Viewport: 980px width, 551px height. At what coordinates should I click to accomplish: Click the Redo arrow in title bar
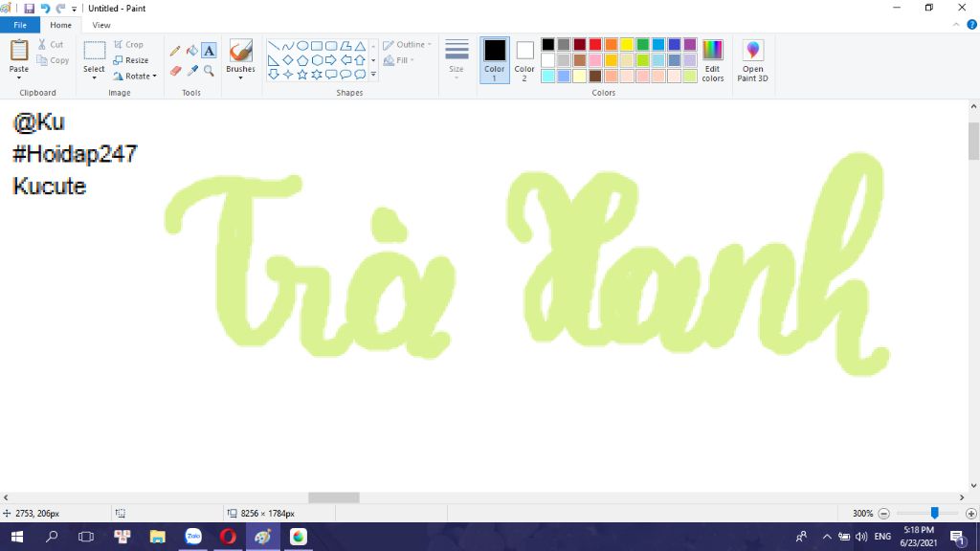[x=60, y=8]
